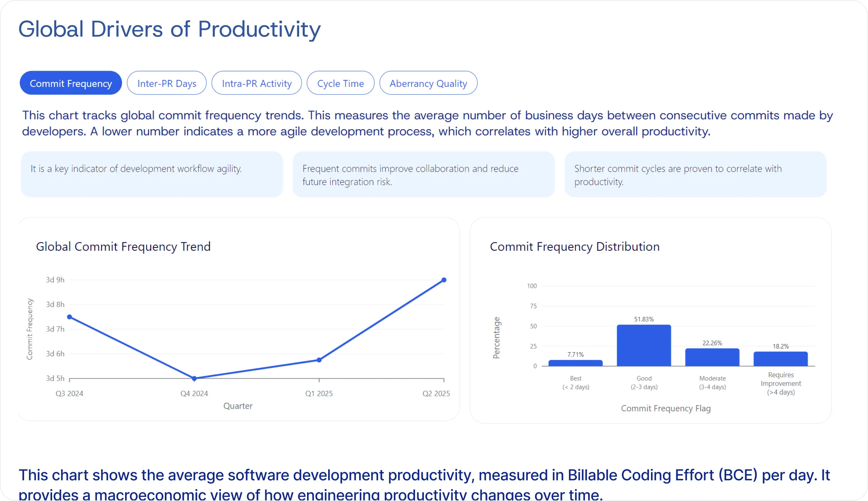868x501 pixels.
Task: Click the Global Drivers of Productivity heading
Action: click(169, 29)
